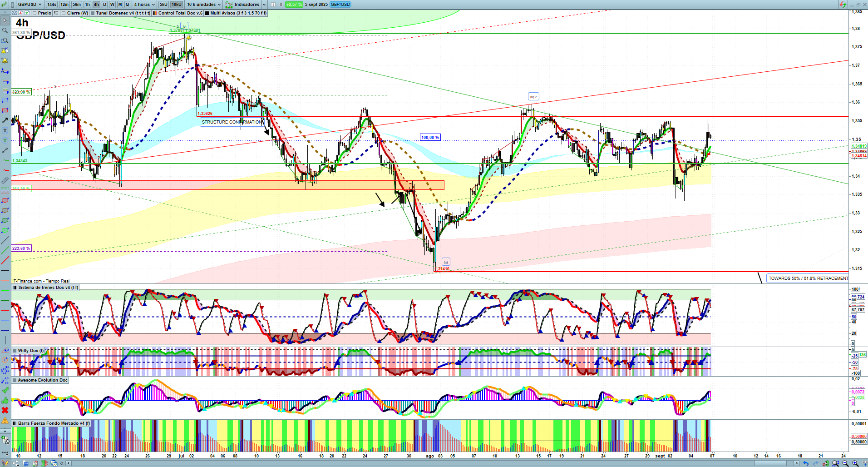Click the zoom out magnifier at bottom right
Screen dimensions: 868x467
coord(845,463)
